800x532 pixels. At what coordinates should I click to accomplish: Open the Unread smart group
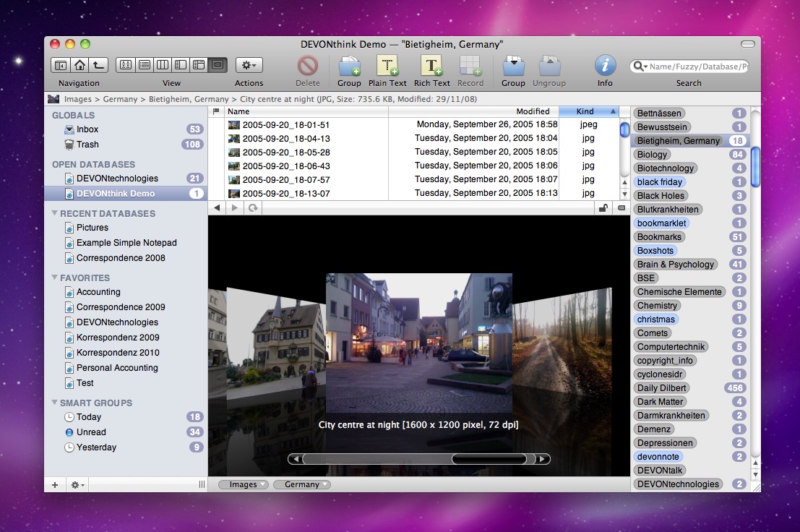click(90, 432)
